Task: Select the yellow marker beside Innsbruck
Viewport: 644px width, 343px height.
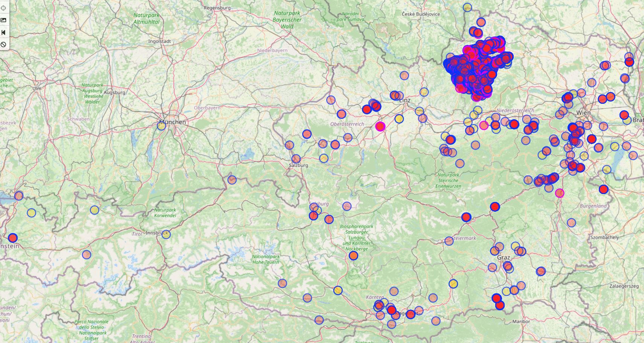Action: click(166, 234)
